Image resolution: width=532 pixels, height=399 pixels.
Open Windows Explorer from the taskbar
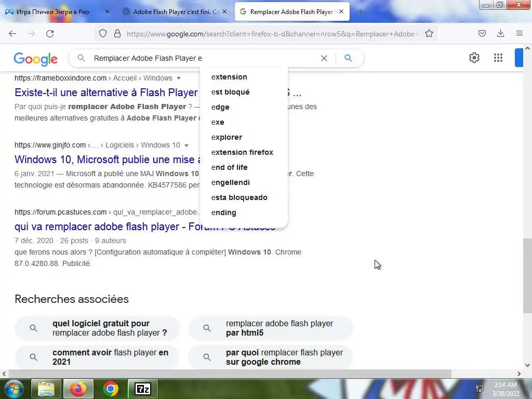[46, 389]
